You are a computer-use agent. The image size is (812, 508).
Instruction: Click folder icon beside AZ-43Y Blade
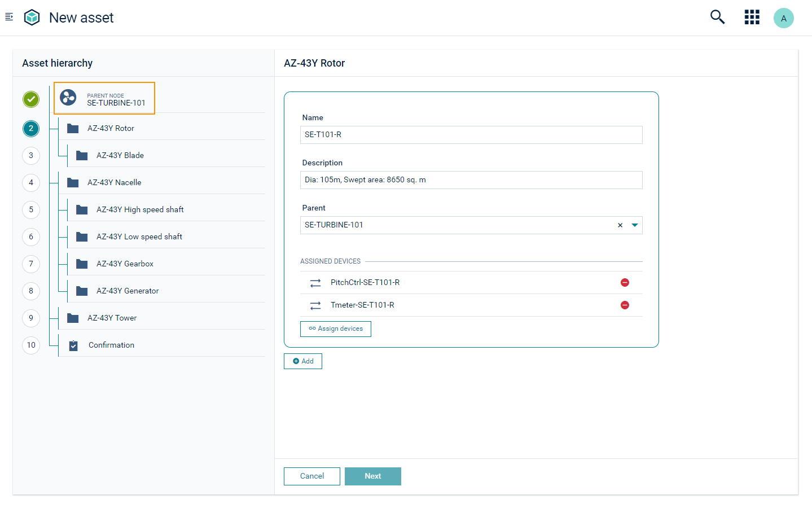pos(82,155)
